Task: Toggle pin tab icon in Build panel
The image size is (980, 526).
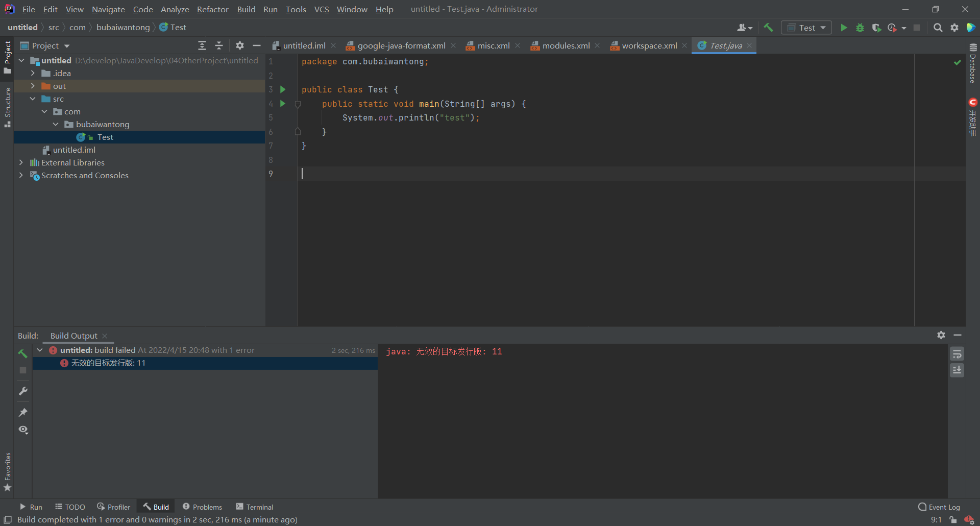Action: [x=22, y=412]
